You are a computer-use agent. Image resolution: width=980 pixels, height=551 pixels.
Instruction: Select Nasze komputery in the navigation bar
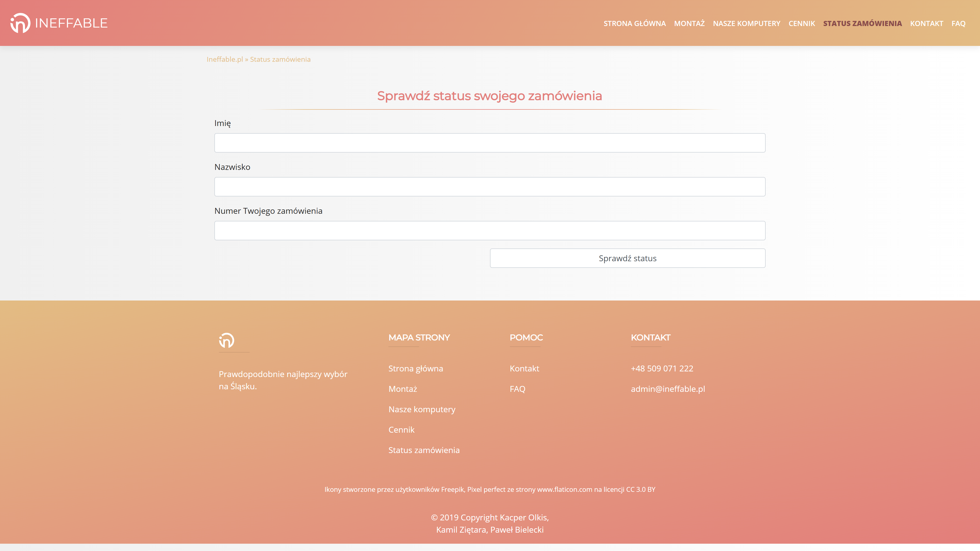click(x=746, y=23)
